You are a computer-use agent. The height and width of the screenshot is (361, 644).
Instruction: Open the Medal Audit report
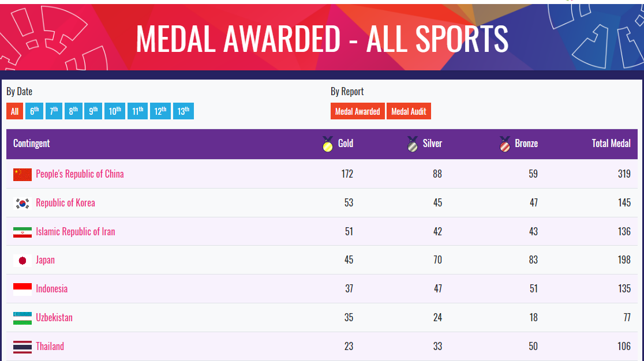(x=409, y=111)
